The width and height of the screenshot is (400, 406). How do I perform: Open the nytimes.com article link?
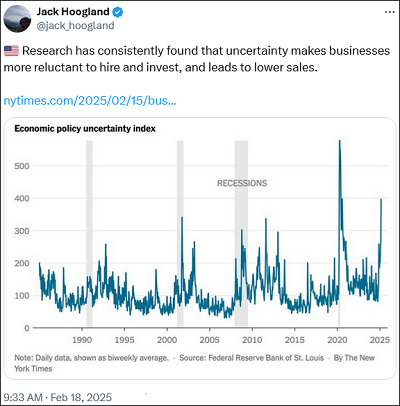90,100
